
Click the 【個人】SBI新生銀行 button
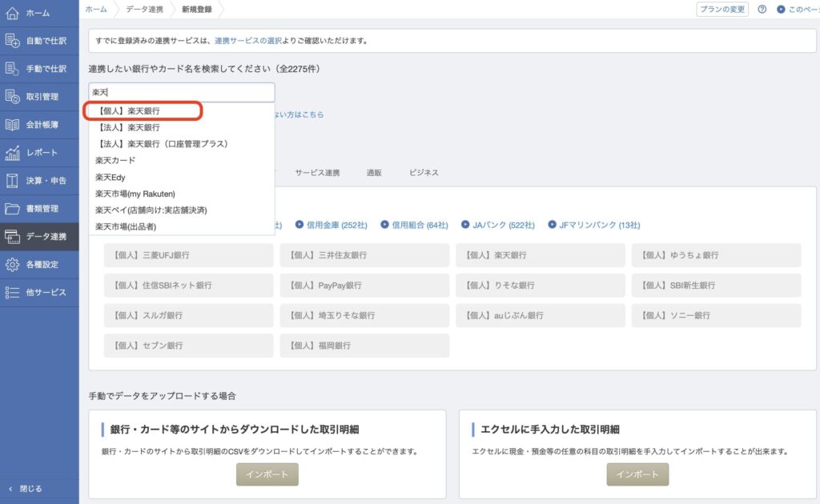point(717,286)
